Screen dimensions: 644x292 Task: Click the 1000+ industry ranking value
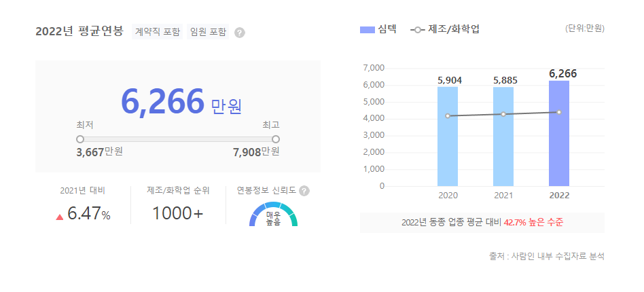[x=177, y=213]
